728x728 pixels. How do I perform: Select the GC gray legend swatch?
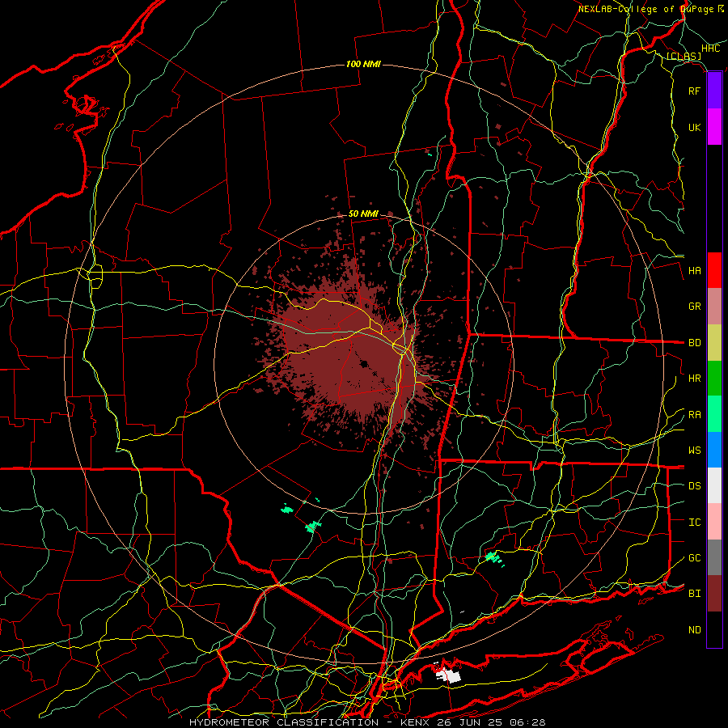coord(714,557)
